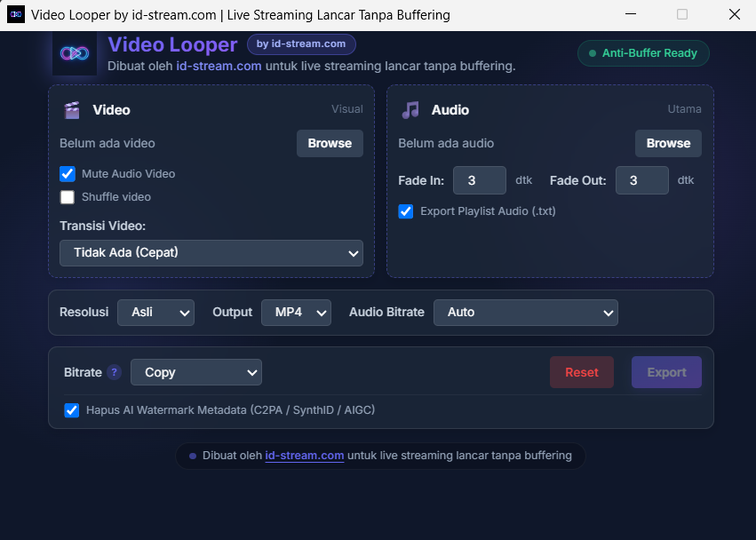Image resolution: width=756 pixels, height=540 pixels.
Task: Open the underlined id-stream.com footer link
Action: pyautogui.click(x=305, y=456)
